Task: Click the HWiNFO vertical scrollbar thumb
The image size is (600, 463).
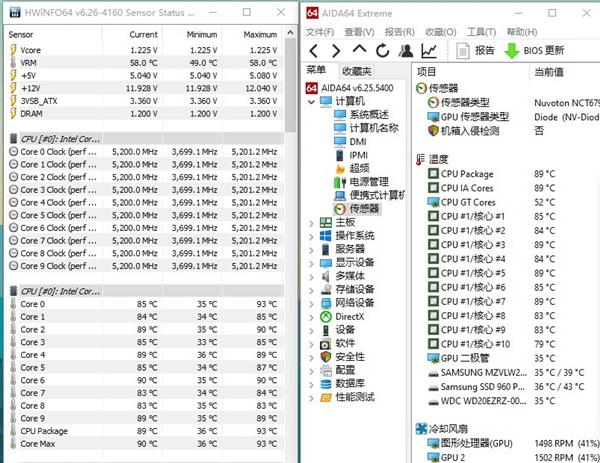Action: click(x=290, y=84)
